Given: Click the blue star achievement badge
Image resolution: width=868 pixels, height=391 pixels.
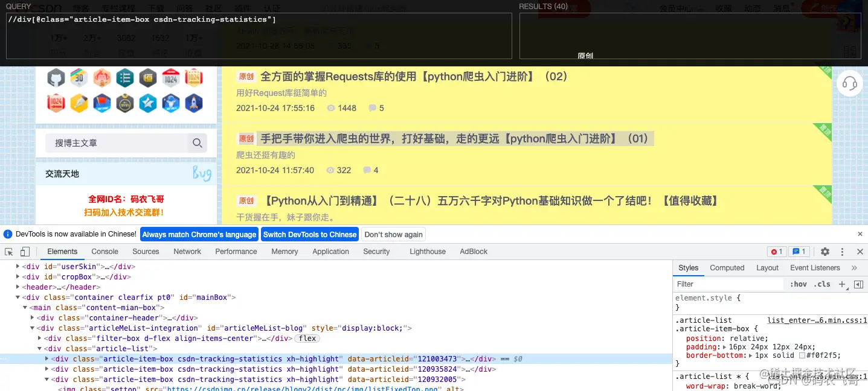Looking at the screenshot, I should (148, 103).
